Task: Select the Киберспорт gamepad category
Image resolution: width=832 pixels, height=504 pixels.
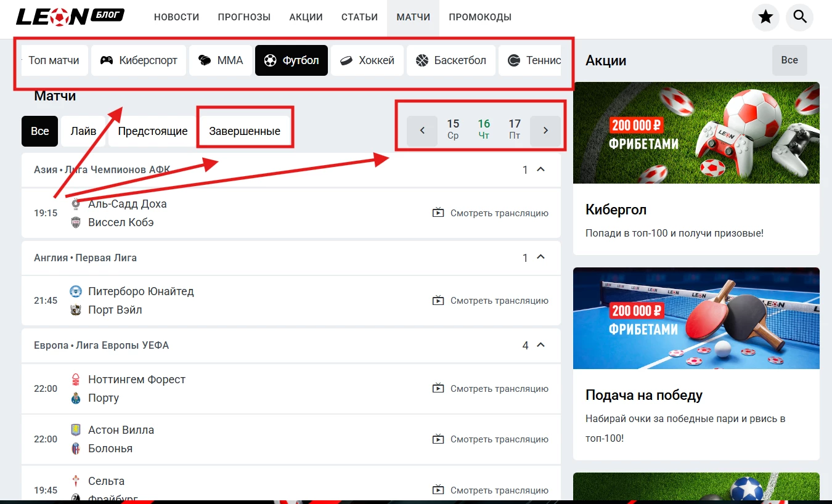Action: click(139, 60)
